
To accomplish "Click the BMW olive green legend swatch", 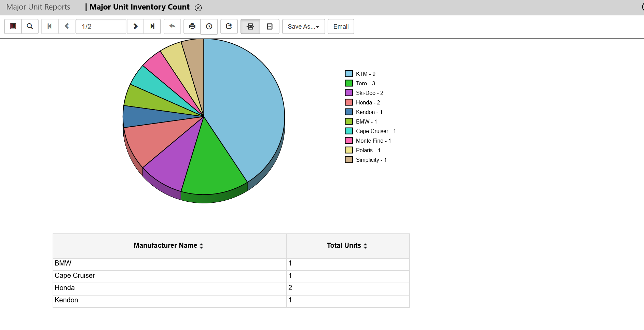I will 349,121.
